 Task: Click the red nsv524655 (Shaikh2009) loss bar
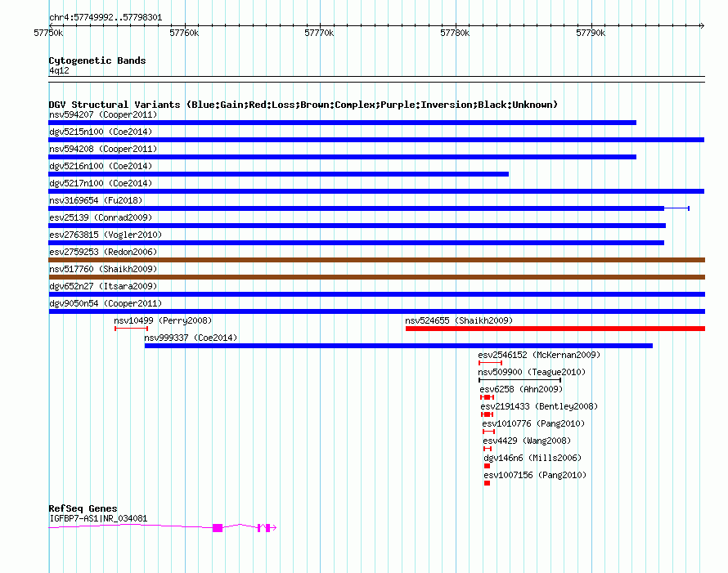click(555, 329)
